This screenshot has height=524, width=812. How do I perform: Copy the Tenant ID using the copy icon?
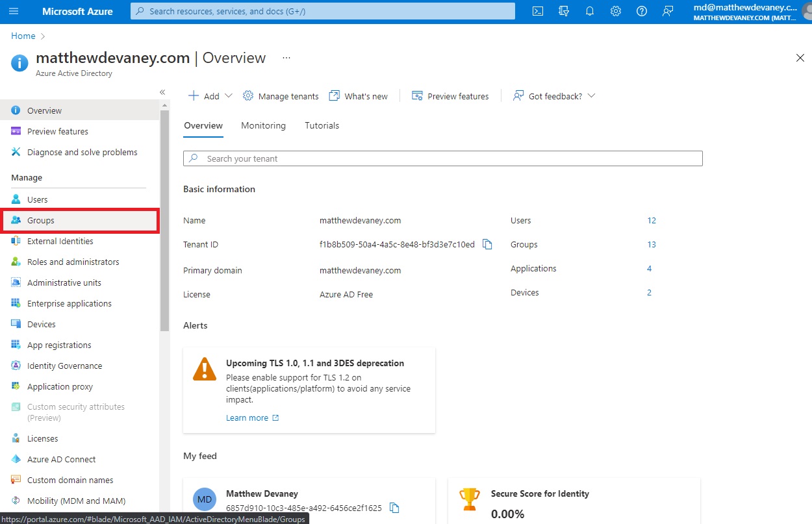[x=488, y=244]
